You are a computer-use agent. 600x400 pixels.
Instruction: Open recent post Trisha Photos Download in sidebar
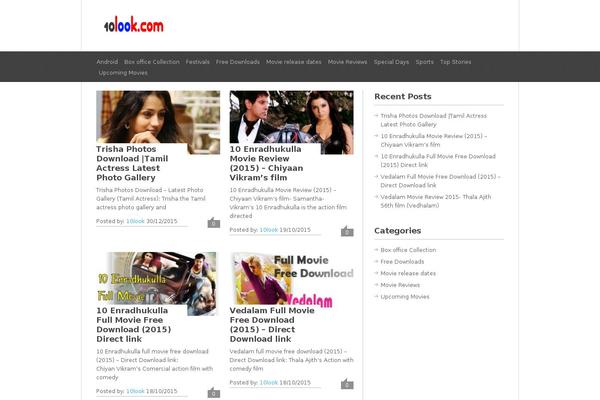(434, 120)
